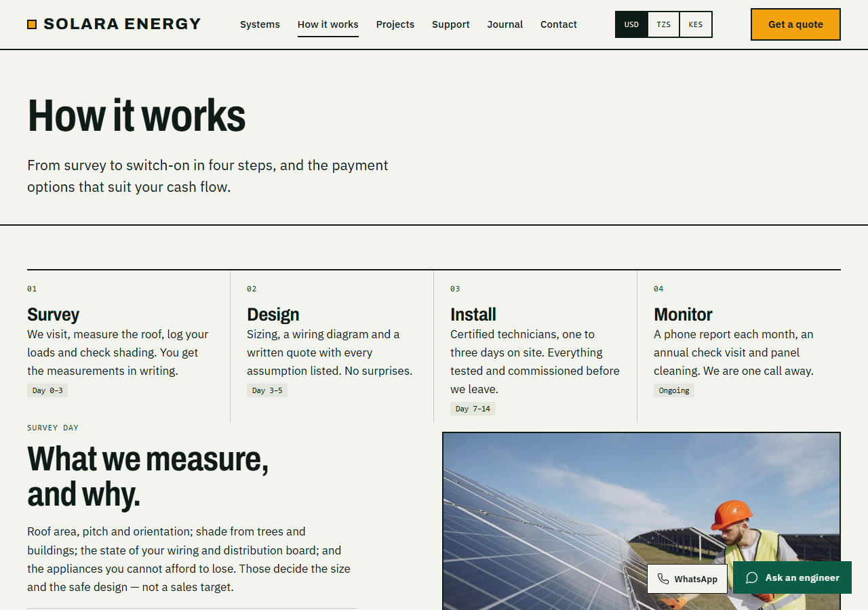Click the SOLARA ENERGY brand name
Screen dimensions: 868x610
122,24
